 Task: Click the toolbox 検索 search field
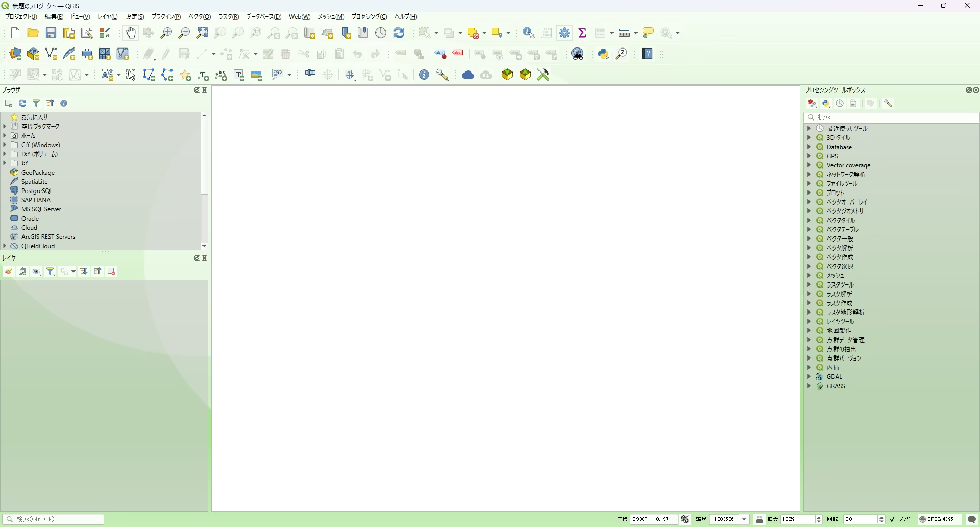click(x=892, y=117)
